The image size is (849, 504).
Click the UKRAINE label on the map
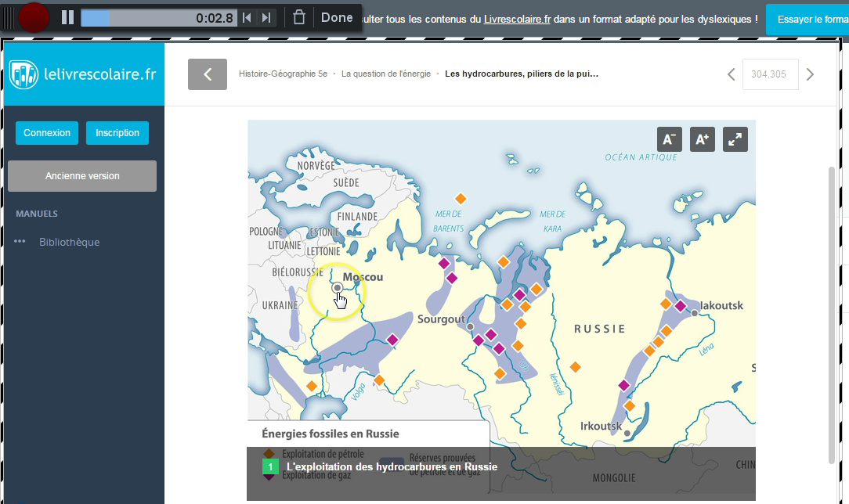coord(280,305)
